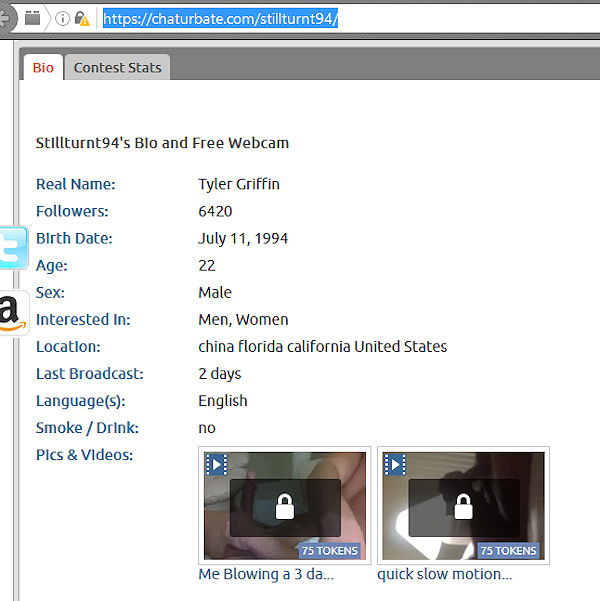This screenshot has height=601, width=600.
Task: Click the padlock warning security icon
Action: tap(81, 18)
